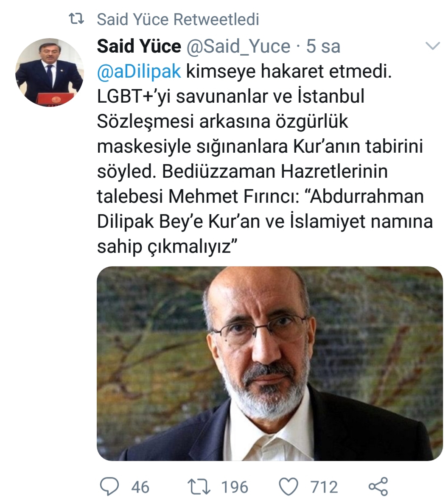
Task: Click the reply speech bubble icon
Action: (109, 486)
